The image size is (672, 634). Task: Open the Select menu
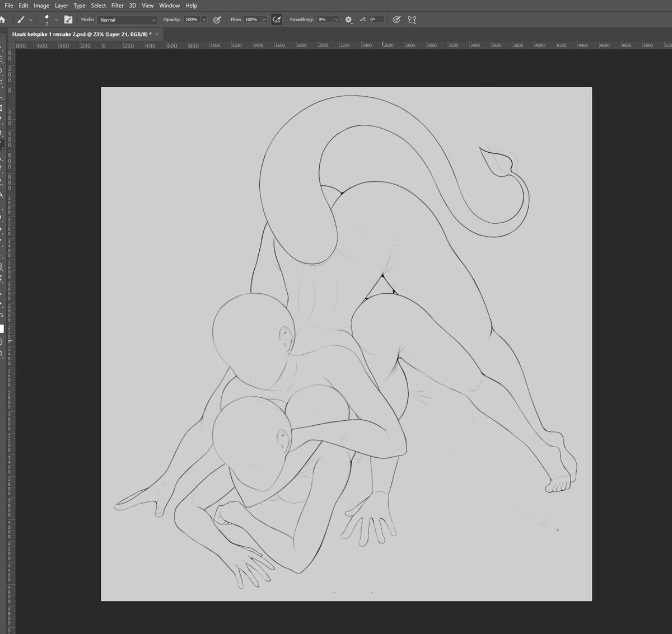tap(99, 6)
